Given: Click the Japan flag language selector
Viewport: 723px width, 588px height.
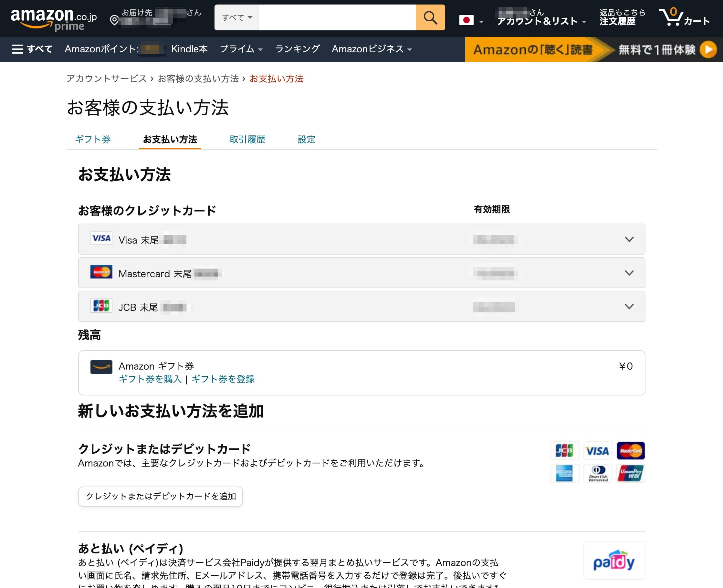Looking at the screenshot, I should tap(466, 20).
